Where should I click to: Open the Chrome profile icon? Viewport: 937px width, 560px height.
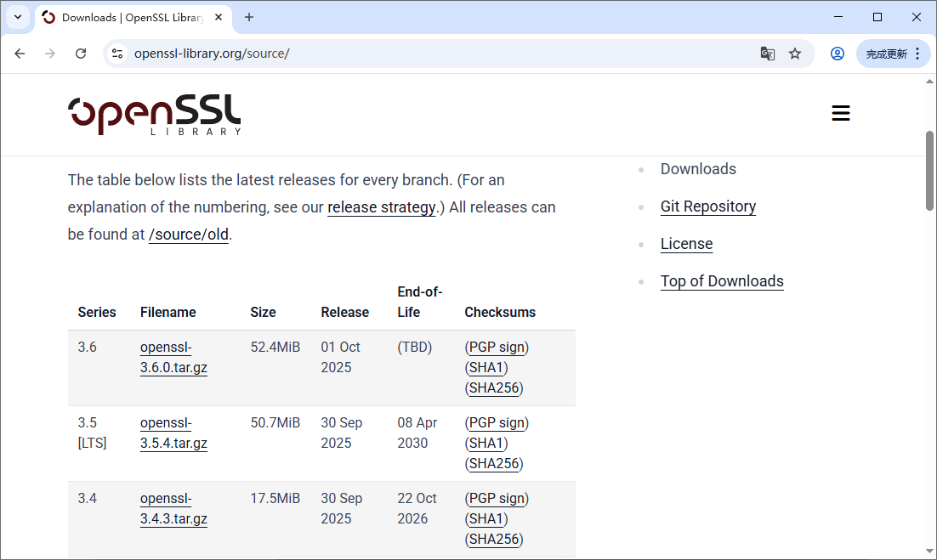(838, 54)
